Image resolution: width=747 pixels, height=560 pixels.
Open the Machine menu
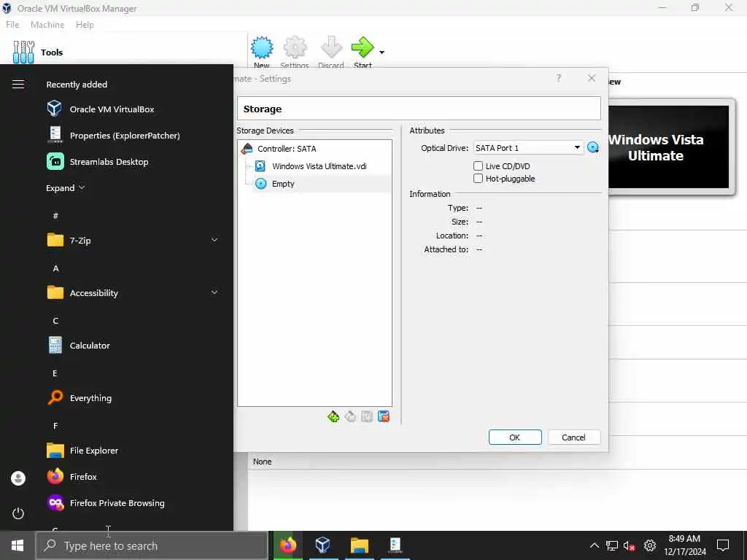(x=47, y=24)
